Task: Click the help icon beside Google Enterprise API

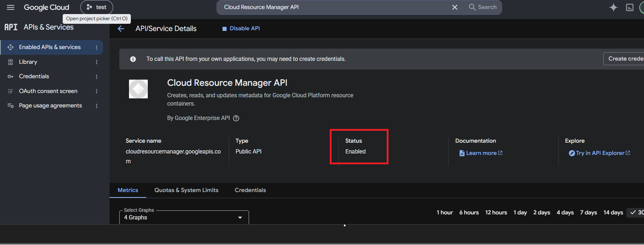Action: 236,118
